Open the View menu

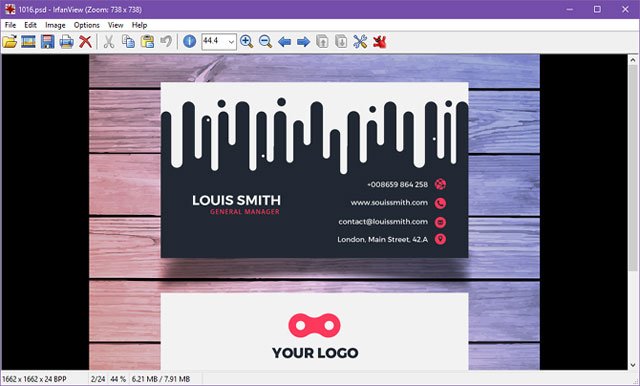click(116, 25)
